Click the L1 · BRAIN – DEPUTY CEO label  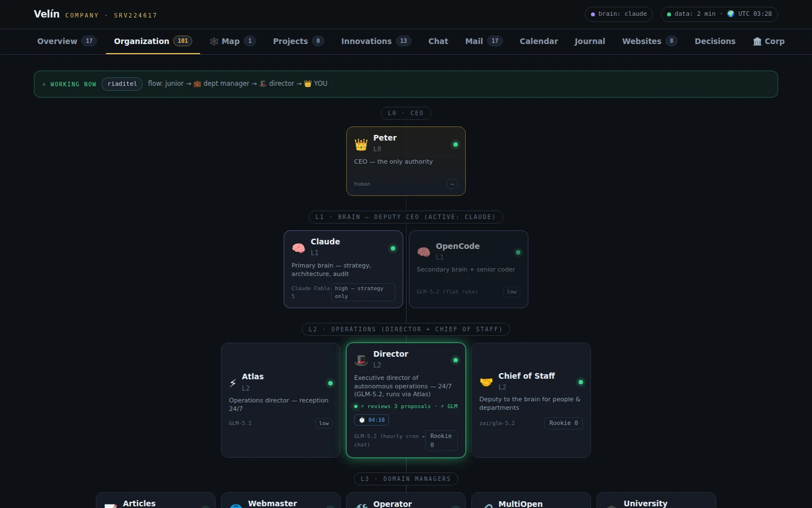406,217
